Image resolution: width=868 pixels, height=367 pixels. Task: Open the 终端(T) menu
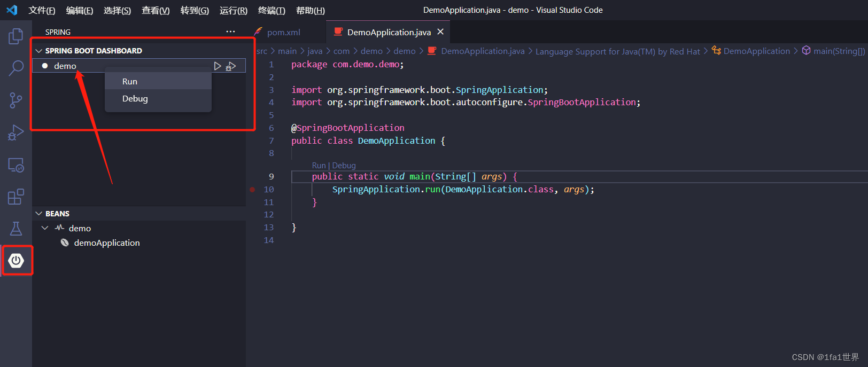coord(272,10)
